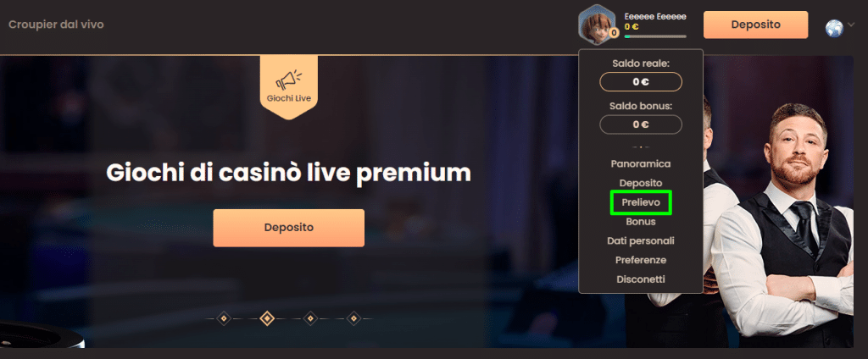Open Dati personali entry

coord(641,240)
